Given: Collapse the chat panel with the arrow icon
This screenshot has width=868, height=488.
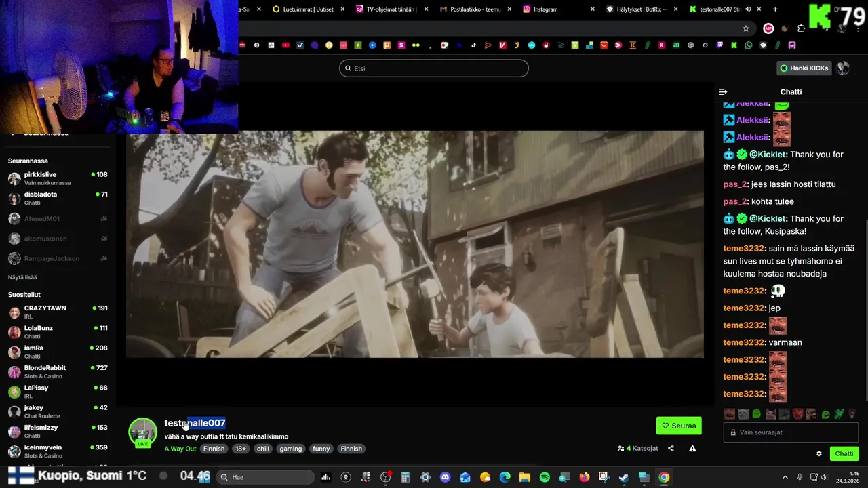Looking at the screenshot, I should pos(723,91).
